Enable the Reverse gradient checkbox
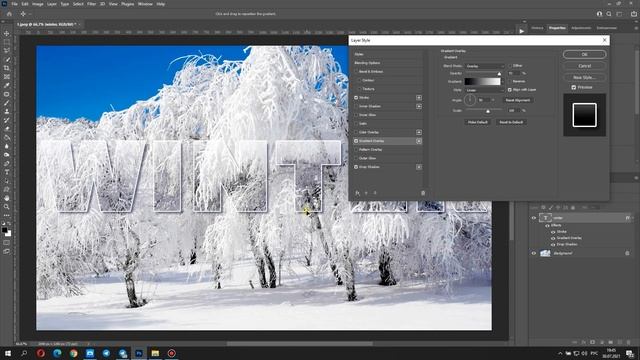The image size is (640, 360). [x=510, y=81]
